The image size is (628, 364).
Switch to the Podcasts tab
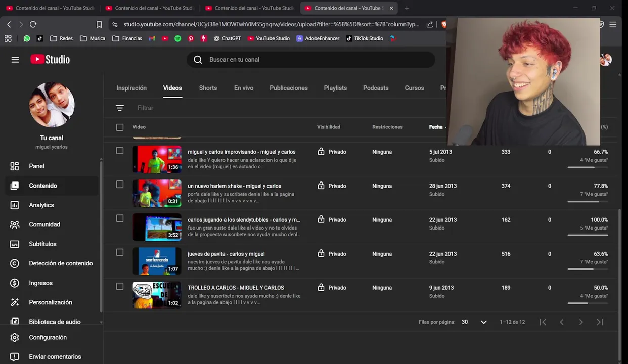point(376,88)
